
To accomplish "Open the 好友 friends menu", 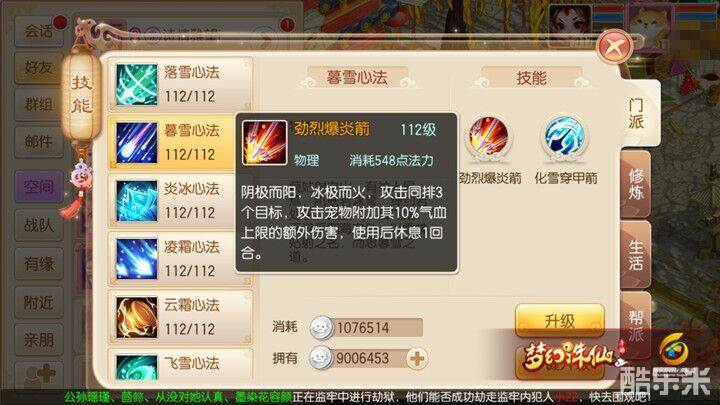I will pyautogui.click(x=39, y=68).
